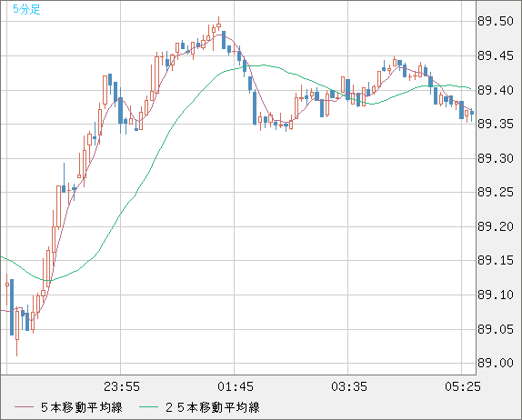Click the 01:45 time axis label
The height and width of the screenshot is (420, 522).
(x=236, y=386)
